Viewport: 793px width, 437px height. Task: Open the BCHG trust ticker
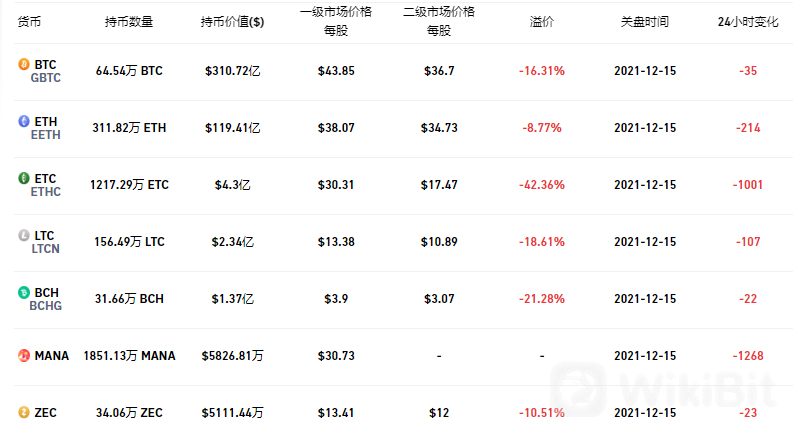tap(46, 306)
